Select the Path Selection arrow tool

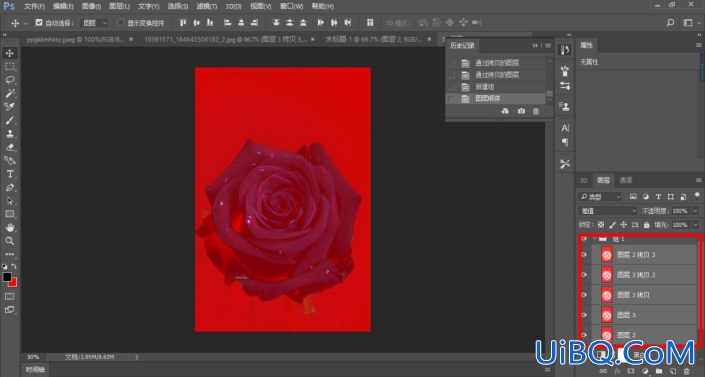9,201
